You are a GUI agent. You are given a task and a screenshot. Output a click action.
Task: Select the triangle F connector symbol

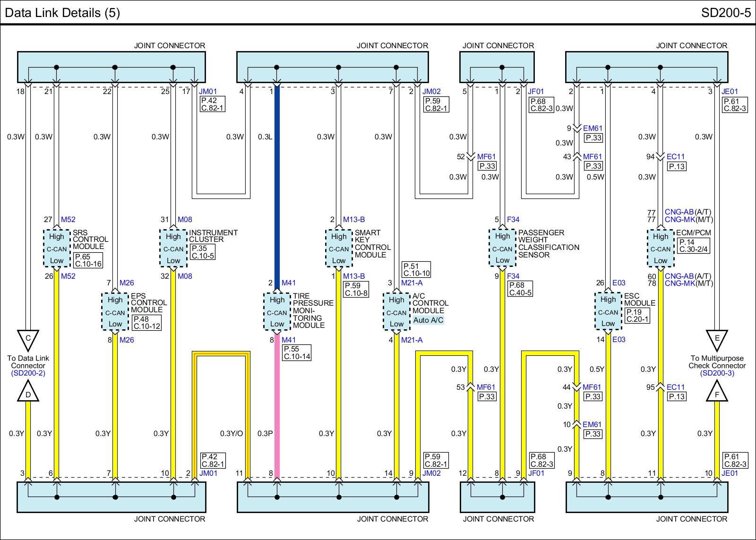click(717, 393)
